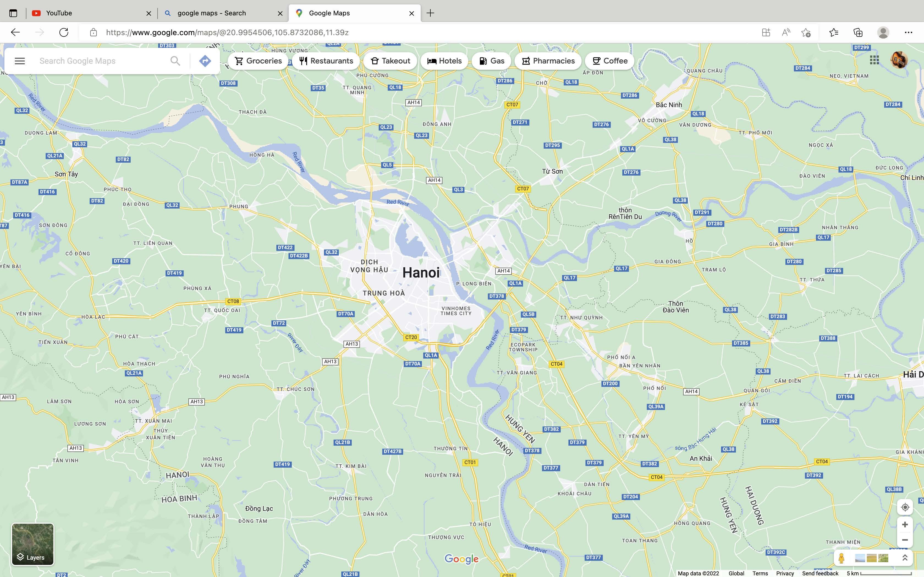This screenshot has height=577, width=924.
Task: Select the Street View pegman
Action: pos(841,558)
